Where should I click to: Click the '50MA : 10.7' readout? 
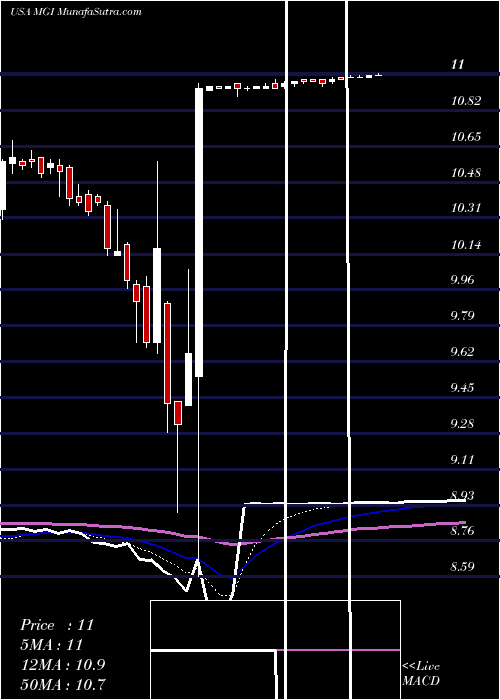pyautogui.click(x=63, y=684)
